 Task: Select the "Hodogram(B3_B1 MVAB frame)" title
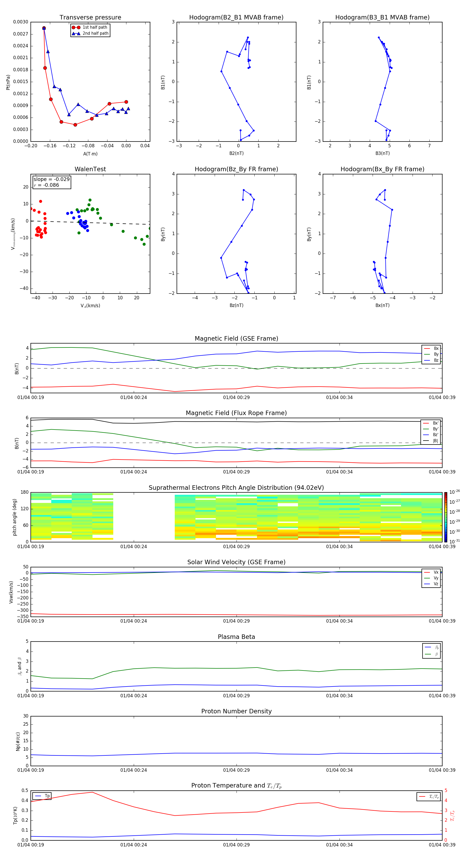click(382, 18)
